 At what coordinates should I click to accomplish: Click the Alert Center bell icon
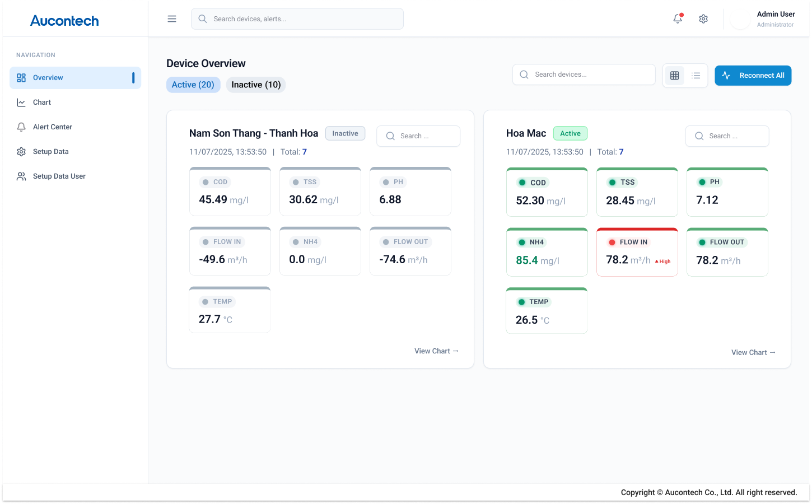[x=21, y=127]
